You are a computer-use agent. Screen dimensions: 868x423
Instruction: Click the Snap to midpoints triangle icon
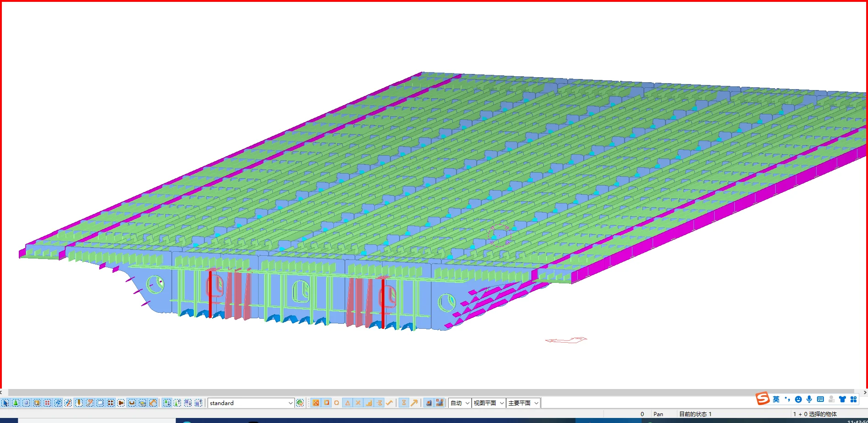coord(348,403)
